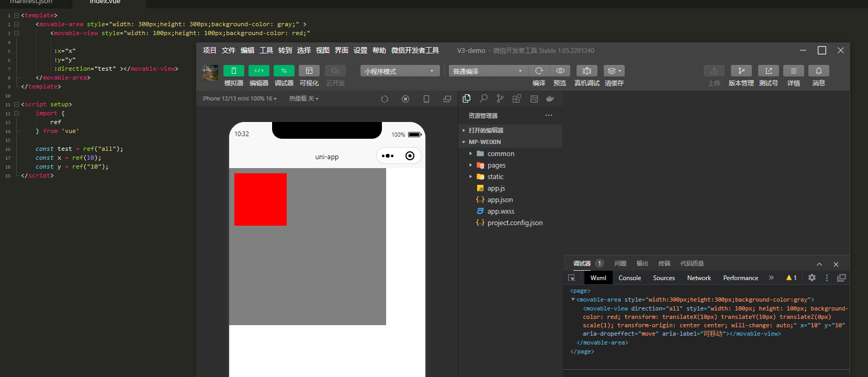Expand the pages folder in file tree
Viewport: 868px width, 377px height.
pos(496,165)
